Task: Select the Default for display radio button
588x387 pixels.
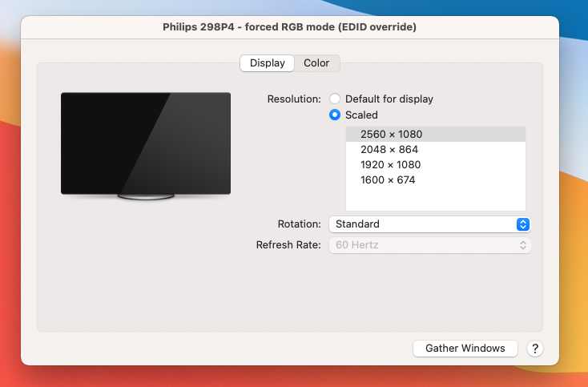Action: (335, 99)
